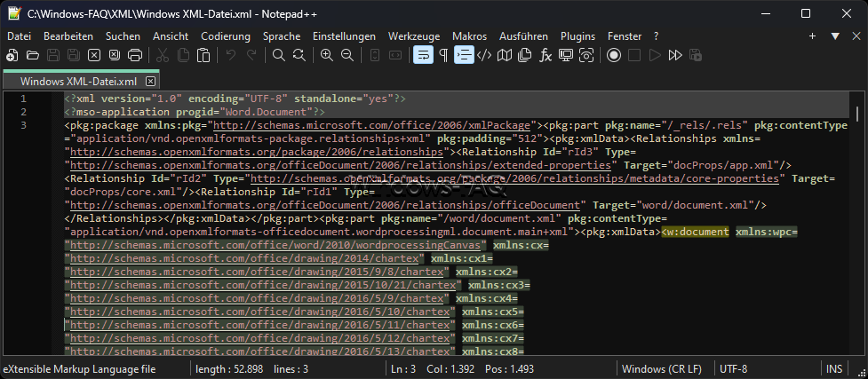
Task: Open the ? help menu
Action: coord(656,36)
